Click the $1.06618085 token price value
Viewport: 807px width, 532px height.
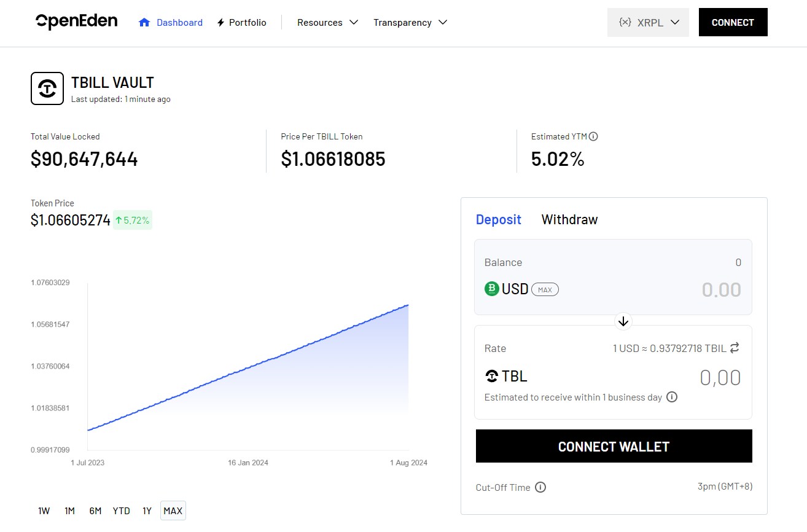coord(333,159)
